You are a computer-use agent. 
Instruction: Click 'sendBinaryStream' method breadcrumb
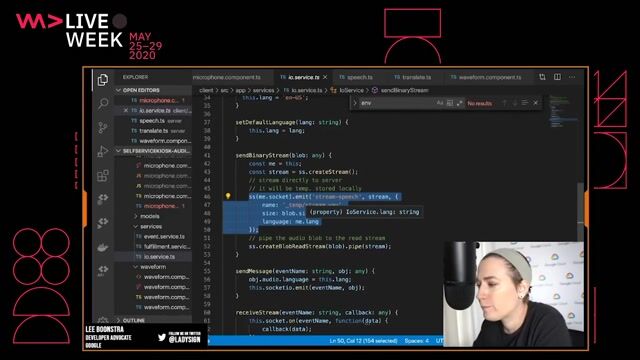click(404, 90)
